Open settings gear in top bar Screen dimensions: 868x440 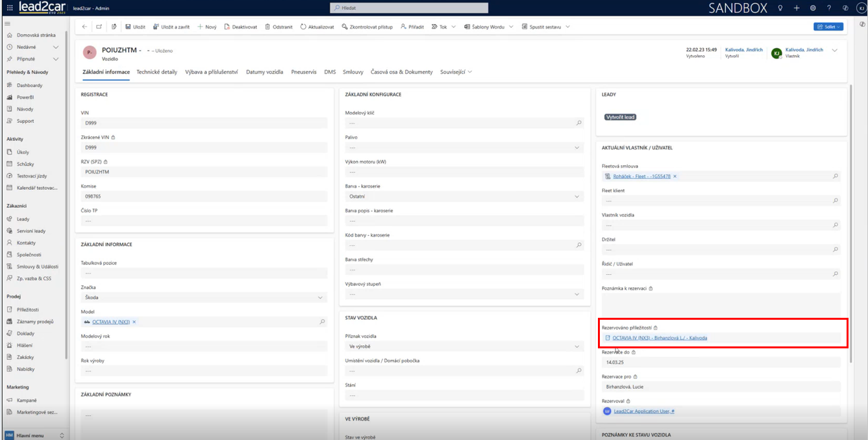point(813,8)
